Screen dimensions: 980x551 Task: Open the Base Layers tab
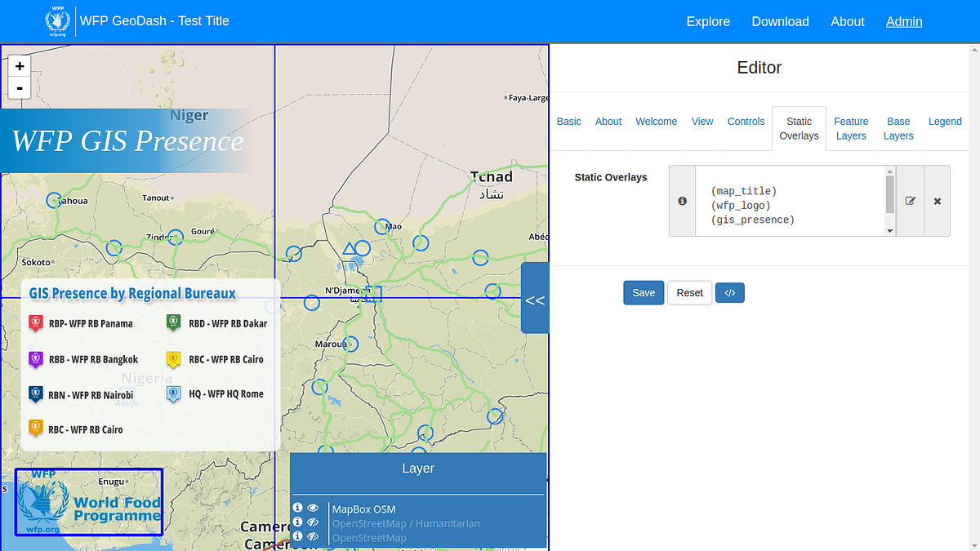point(898,128)
